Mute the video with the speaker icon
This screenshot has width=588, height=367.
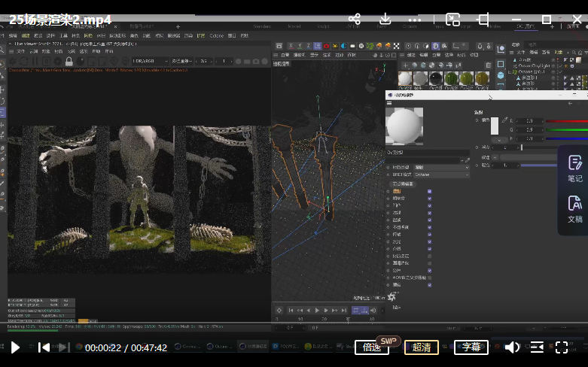(x=512, y=347)
